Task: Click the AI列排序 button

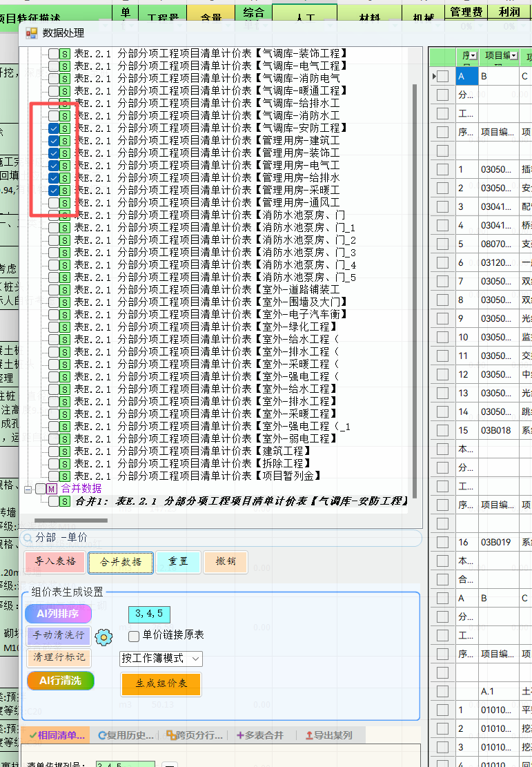Action: (58, 614)
